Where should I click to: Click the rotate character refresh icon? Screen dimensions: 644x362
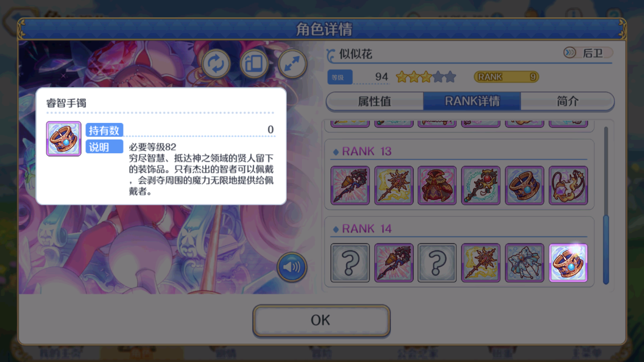coord(216,64)
